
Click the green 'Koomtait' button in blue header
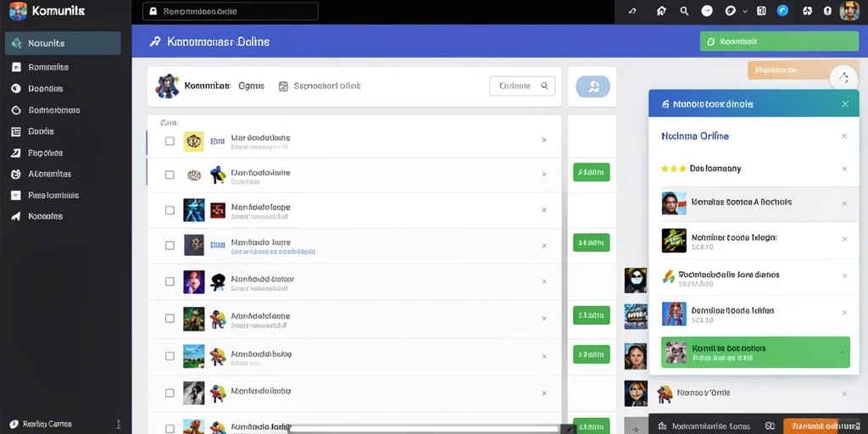[780, 42]
